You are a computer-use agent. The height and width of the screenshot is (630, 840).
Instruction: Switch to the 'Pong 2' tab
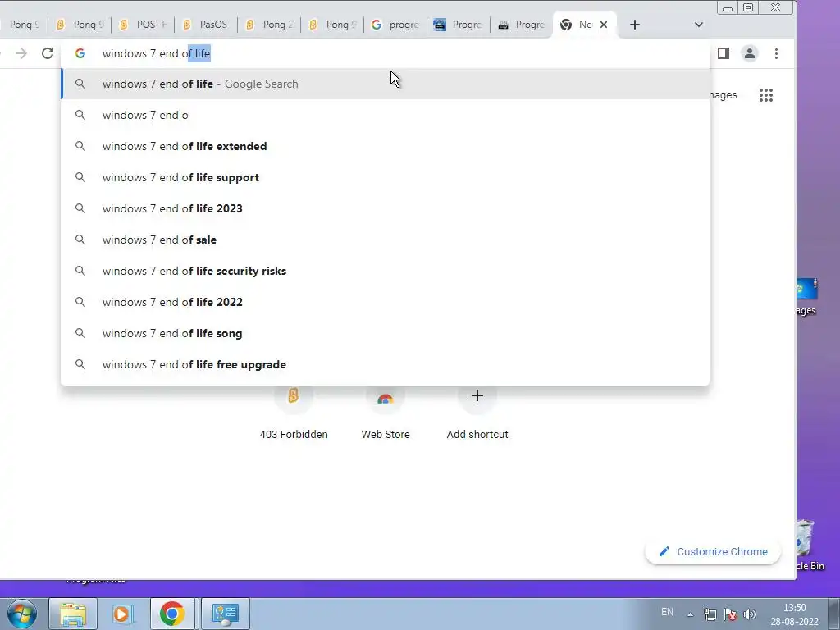point(269,25)
